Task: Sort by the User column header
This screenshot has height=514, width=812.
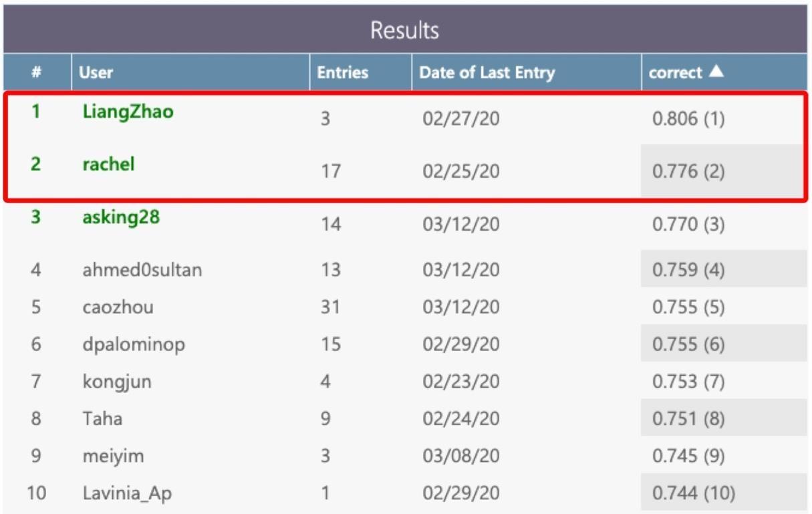Action: tap(96, 72)
